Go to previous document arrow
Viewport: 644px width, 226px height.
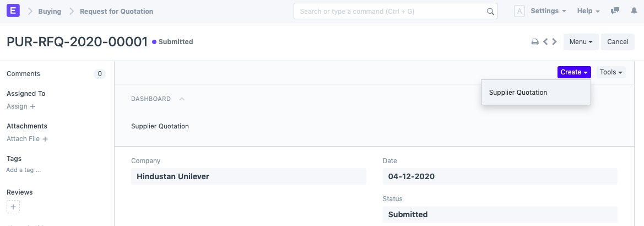click(545, 42)
